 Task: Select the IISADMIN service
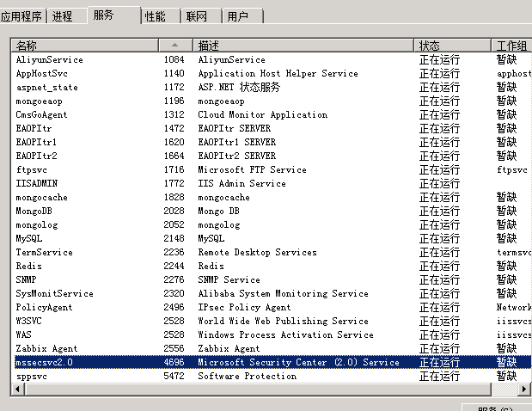36,184
